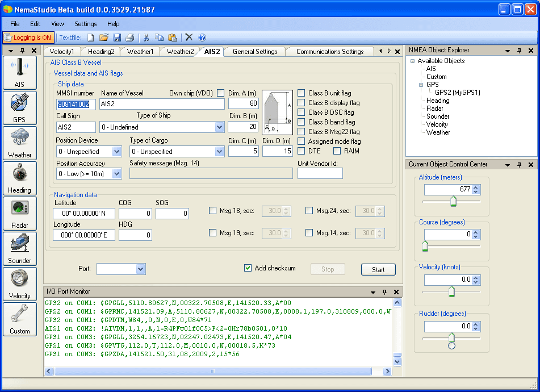
Task: Click the Rudder (degrees) slider thumb
Action: 451,337
